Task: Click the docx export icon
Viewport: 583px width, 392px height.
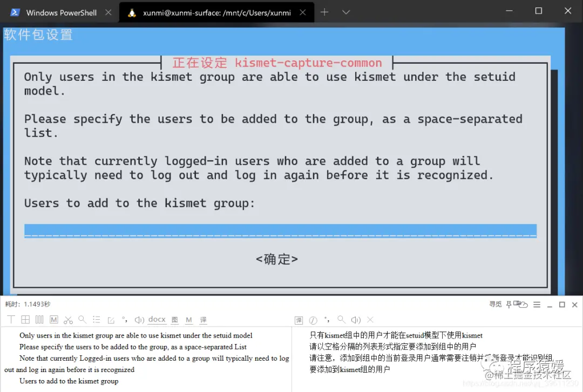Action: (157, 319)
